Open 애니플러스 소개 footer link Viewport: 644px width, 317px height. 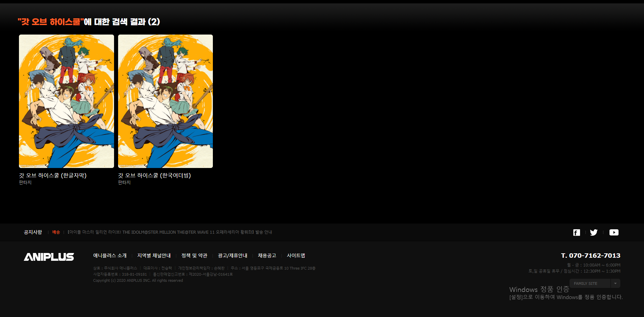click(110, 256)
